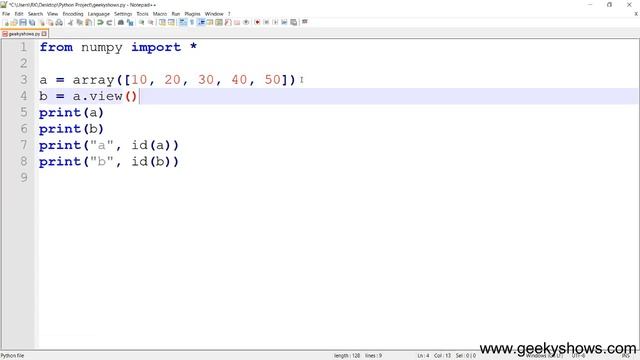
Task: Open the Window menu
Action: pos(214,14)
